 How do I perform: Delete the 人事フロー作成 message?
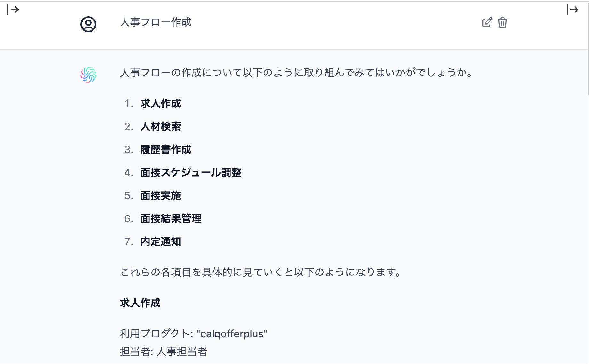click(503, 22)
